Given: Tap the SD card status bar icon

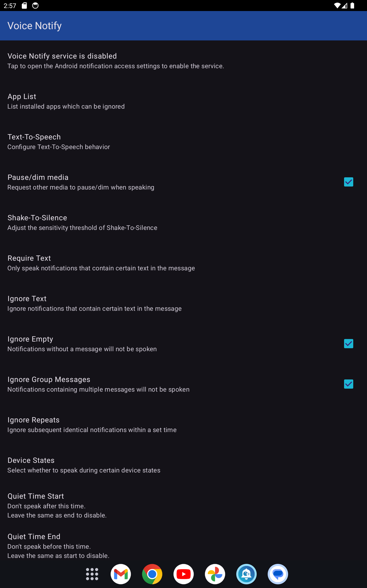Looking at the screenshot, I should coord(24,6).
